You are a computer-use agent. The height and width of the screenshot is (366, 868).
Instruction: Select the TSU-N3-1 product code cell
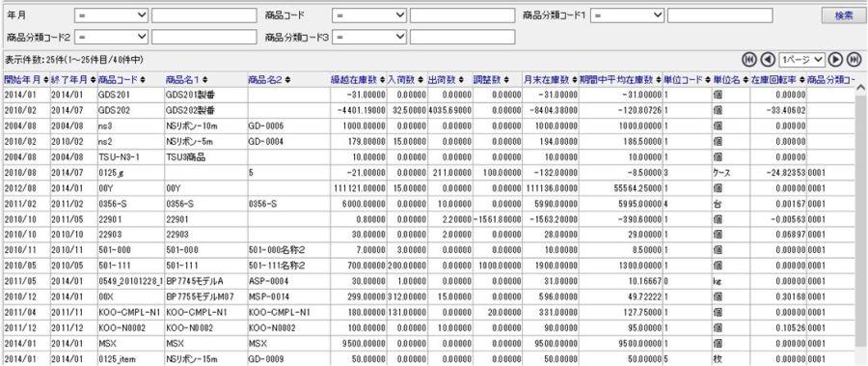130,157
